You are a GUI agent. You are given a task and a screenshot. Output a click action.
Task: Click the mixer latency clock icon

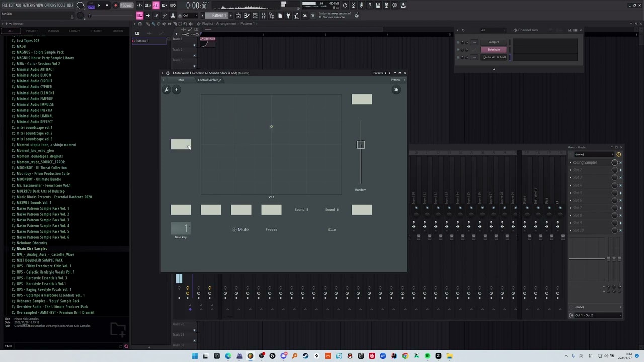pos(618,154)
